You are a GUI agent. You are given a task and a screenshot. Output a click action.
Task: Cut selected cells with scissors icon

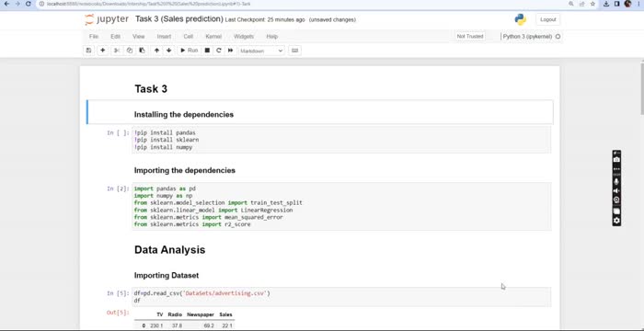coord(117,51)
